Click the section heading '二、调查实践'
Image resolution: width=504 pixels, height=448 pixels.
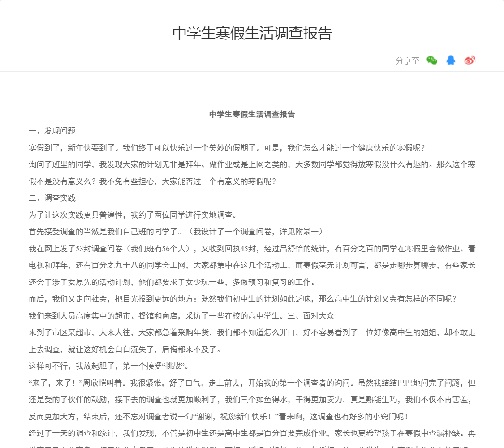(52, 198)
